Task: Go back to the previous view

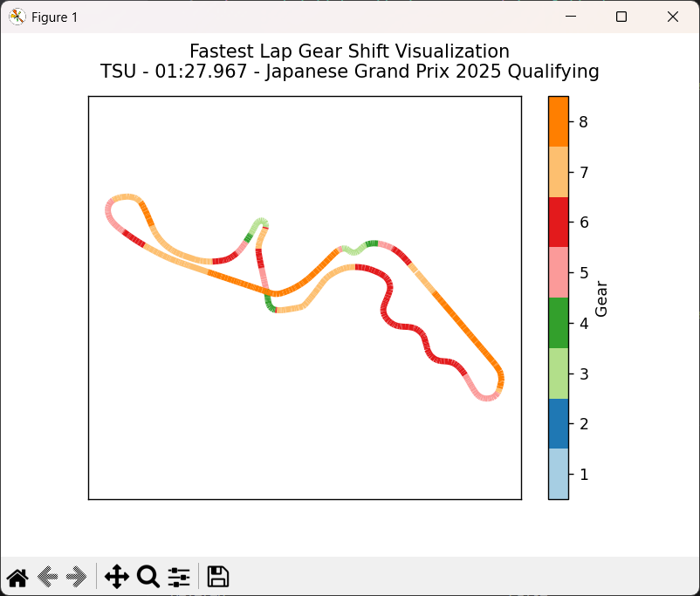Action: pyautogui.click(x=47, y=577)
